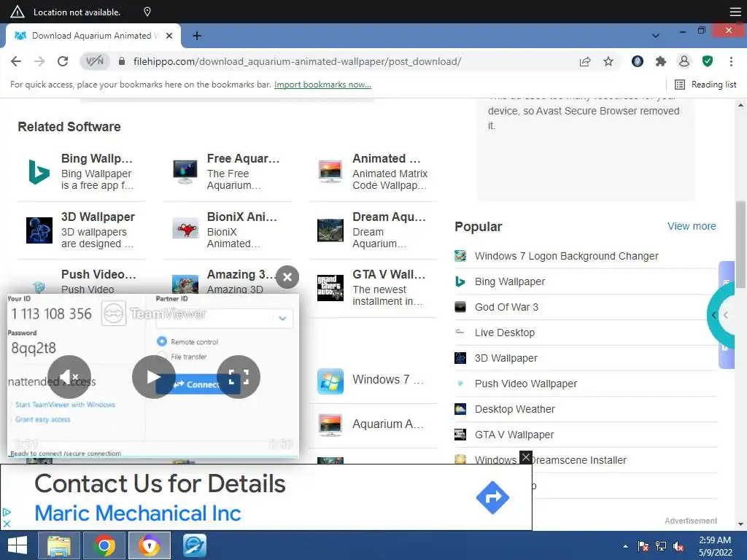747x560 pixels.
Task: Open the extensions puzzle icon
Action: click(x=660, y=61)
